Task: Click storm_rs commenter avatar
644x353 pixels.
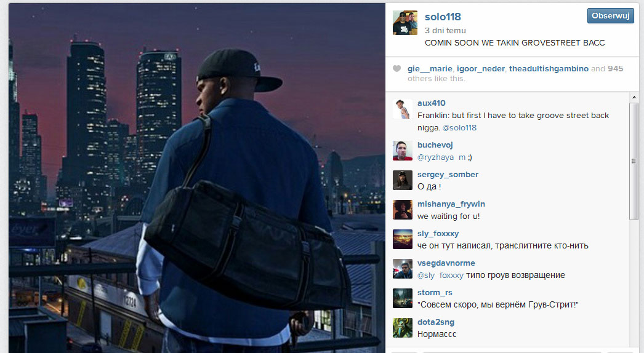Action: 403,298
